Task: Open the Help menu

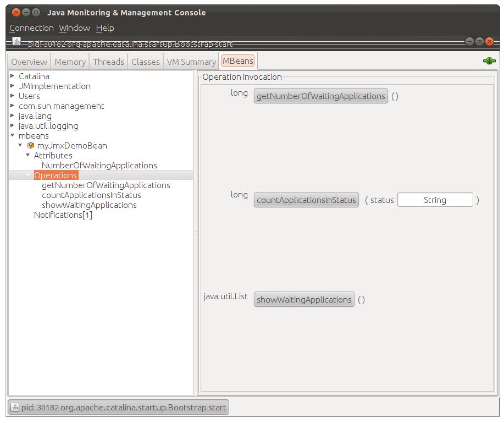Action: pos(105,28)
